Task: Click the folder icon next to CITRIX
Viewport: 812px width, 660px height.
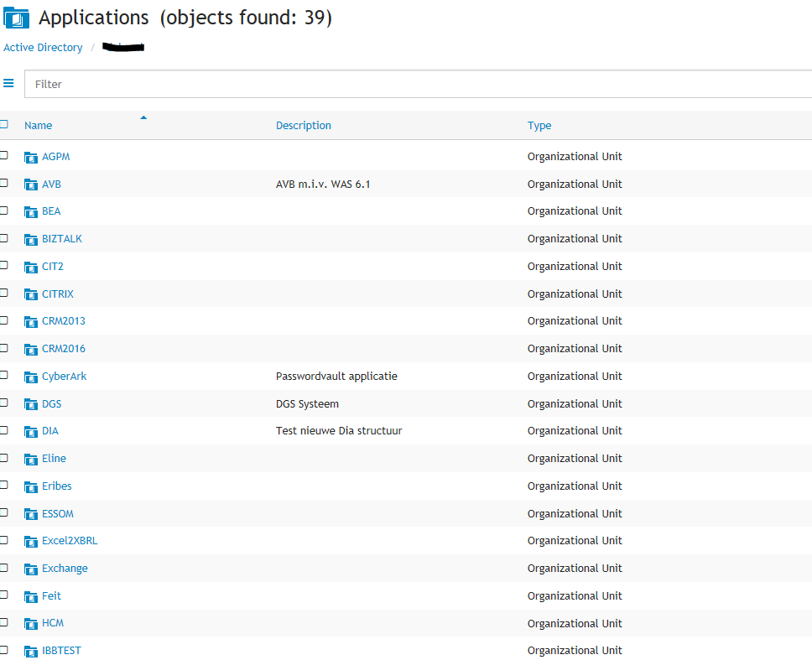Action: (31, 294)
